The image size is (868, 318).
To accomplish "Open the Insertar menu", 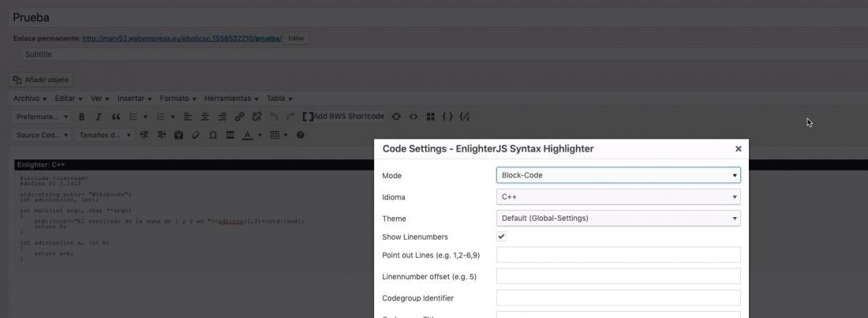I will (x=134, y=99).
